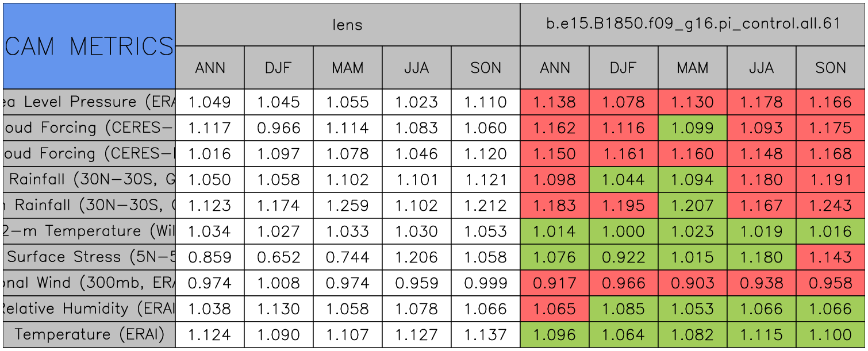Select the lens column group header
868x351 pixels.
point(348,25)
